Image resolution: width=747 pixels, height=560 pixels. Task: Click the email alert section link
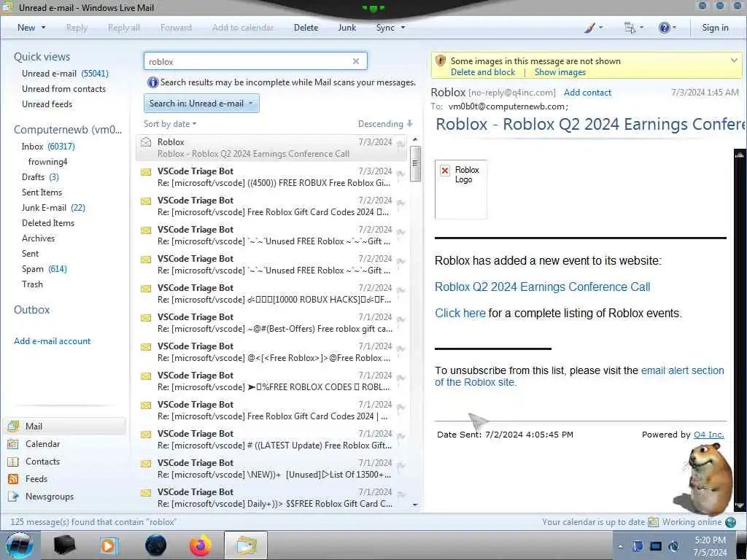[x=682, y=370]
